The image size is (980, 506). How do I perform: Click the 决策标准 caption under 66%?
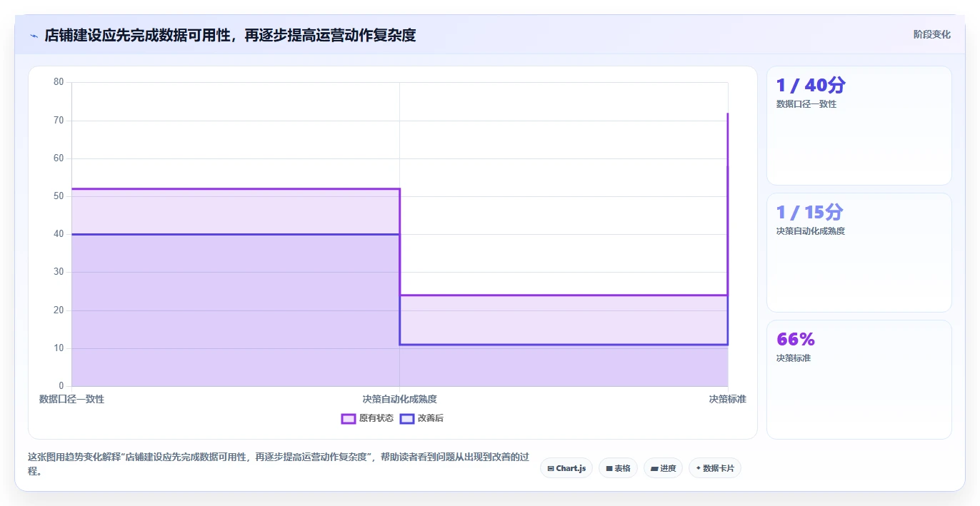[794, 358]
